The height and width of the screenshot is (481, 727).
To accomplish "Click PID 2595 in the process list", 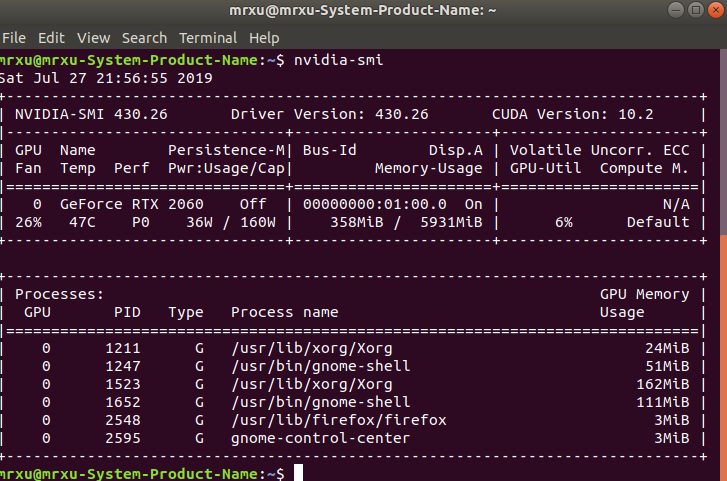I will point(122,438).
